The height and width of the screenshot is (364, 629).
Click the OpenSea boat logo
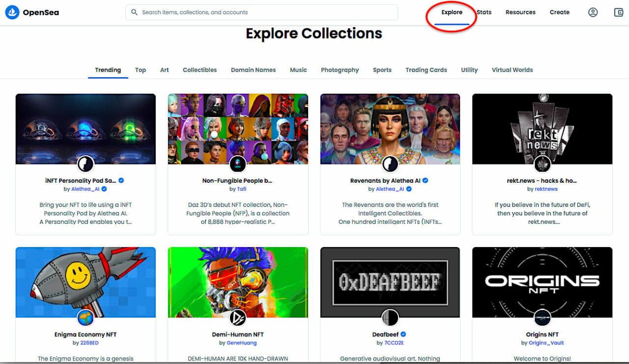point(12,12)
